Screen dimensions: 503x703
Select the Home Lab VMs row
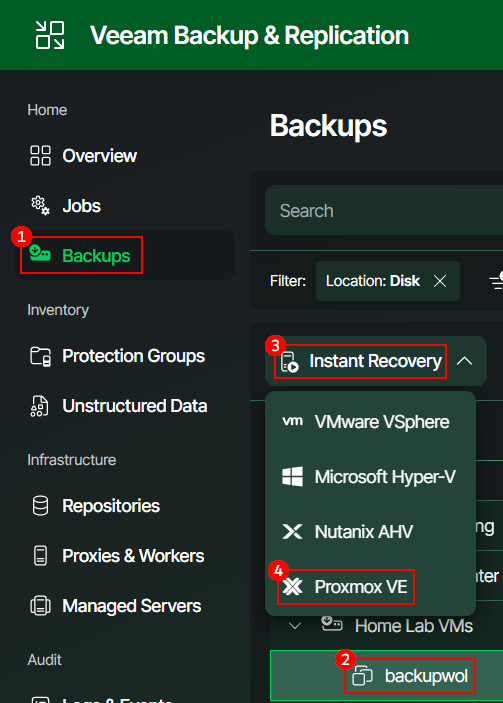pyautogui.click(x=386, y=625)
